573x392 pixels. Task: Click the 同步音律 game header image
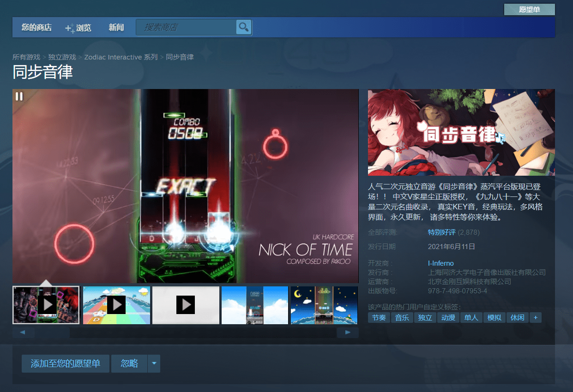(x=461, y=132)
